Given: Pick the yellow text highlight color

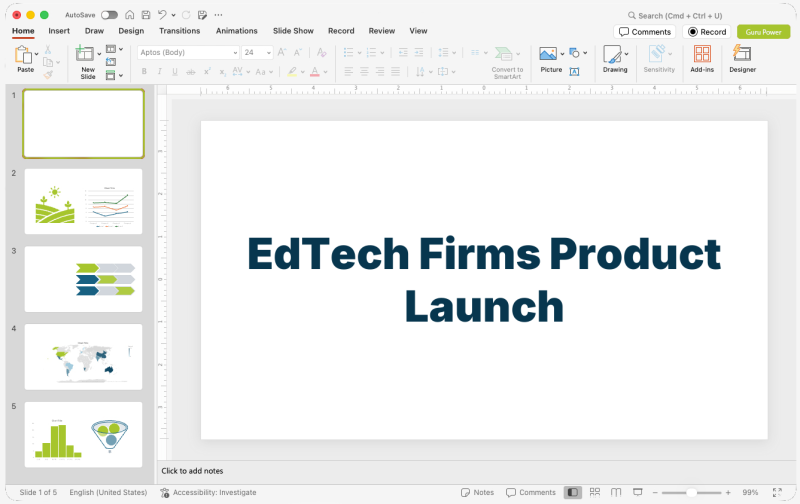Looking at the screenshot, I should click(292, 72).
